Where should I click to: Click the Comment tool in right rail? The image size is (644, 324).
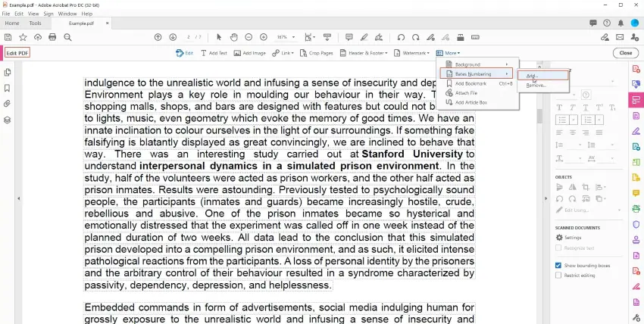pyautogui.click(x=636, y=193)
